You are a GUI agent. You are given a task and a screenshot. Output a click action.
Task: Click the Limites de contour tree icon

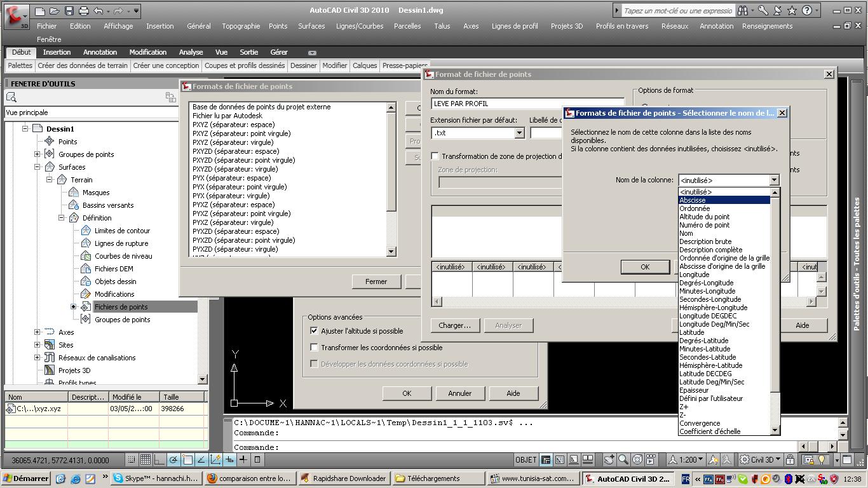[x=86, y=231]
